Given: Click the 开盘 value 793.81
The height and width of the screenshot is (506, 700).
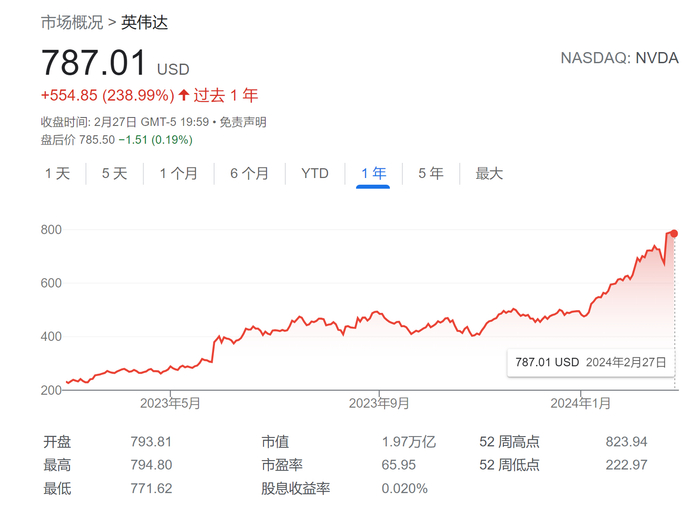Looking at the screenshot, I should pyautogui.click(x=151, y=442).
